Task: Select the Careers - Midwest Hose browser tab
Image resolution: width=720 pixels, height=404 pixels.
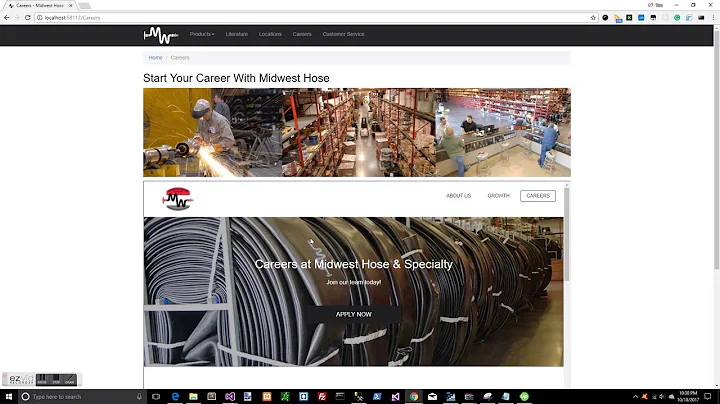Action: (x=40, y=6)
